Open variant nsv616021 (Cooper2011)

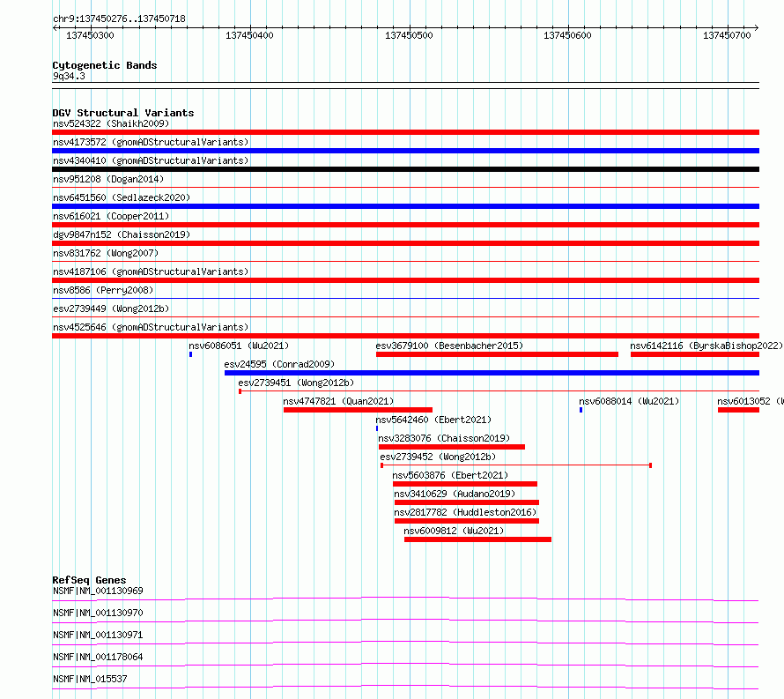(x=111, y=216)
